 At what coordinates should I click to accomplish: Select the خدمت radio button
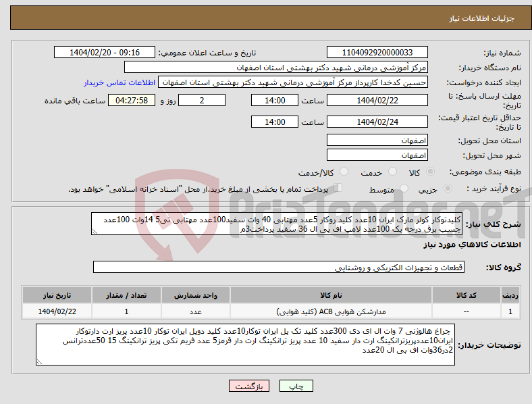coord(392,172)
